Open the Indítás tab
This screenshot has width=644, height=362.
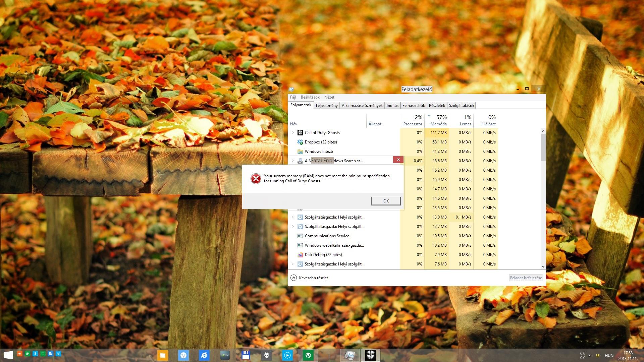[392, 106]
